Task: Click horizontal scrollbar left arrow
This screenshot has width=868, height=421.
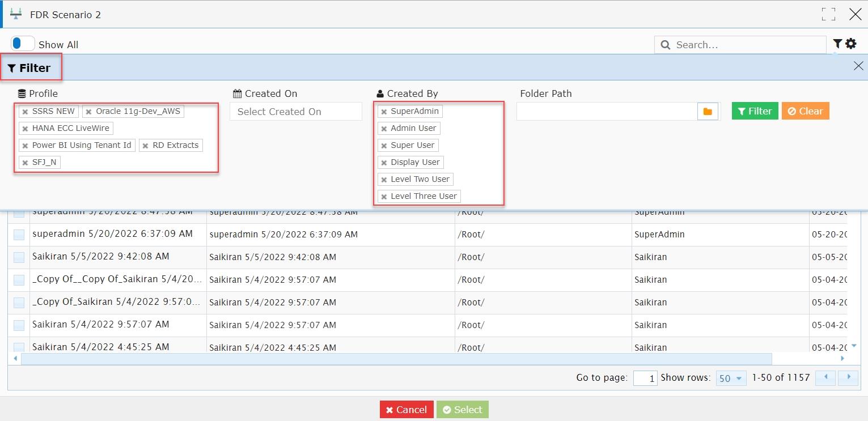Action: tap(15, 359)
